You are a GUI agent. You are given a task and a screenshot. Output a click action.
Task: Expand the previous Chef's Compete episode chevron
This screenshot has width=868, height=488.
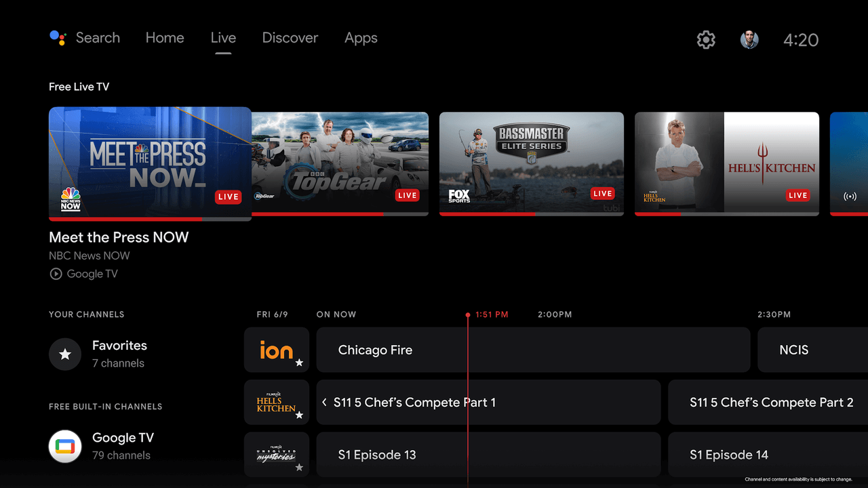tap(324, 402)
